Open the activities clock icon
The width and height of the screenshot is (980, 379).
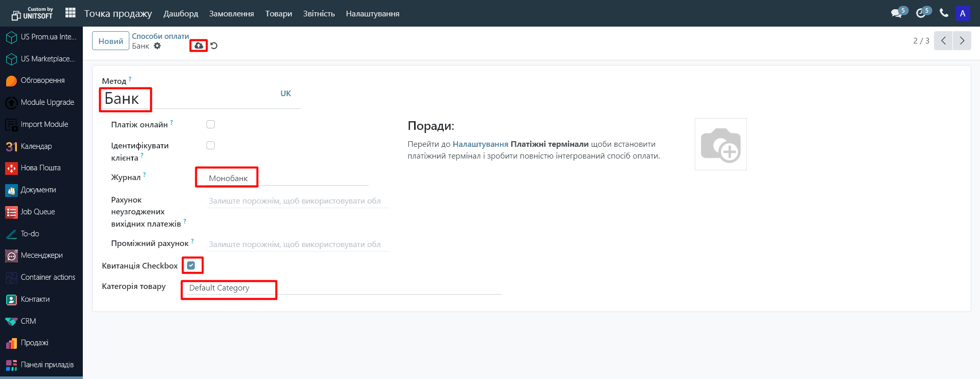921,13
